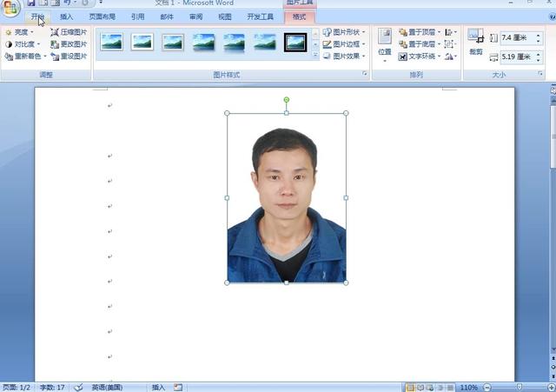Open the Customize Quick Access Toolbar arrow
The width and height of the screenshot is (556, 392).
point(101,3)
